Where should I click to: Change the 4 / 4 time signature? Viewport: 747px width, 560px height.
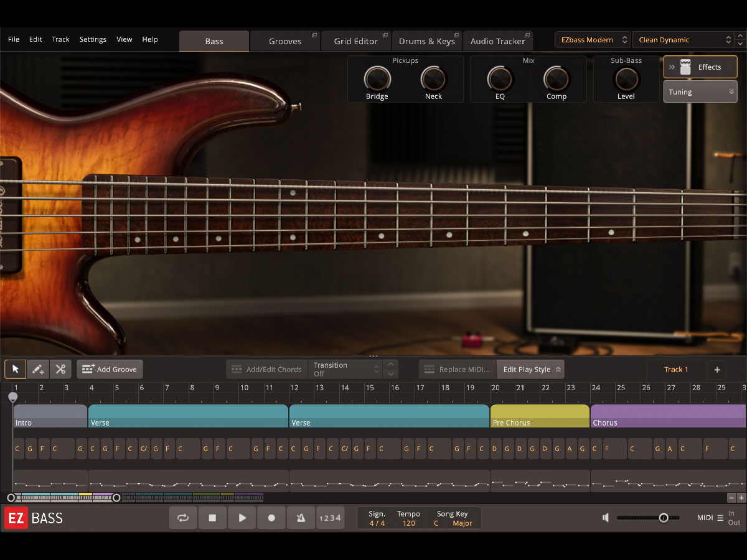(x=377, y=523)
